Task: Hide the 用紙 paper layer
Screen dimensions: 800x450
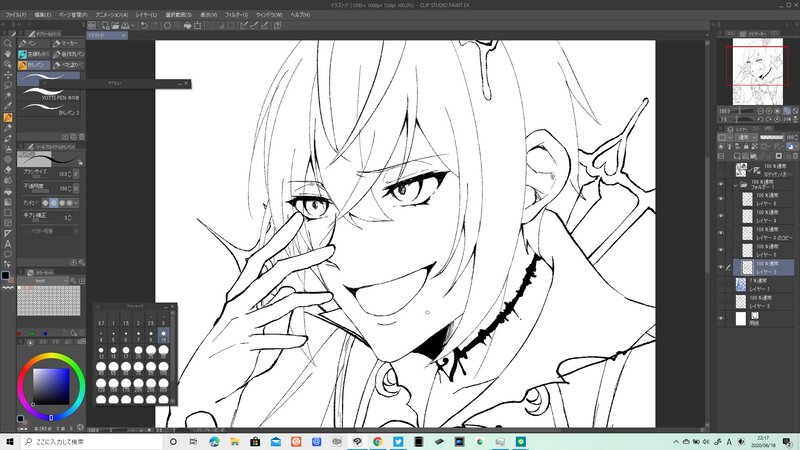Action: coord(720,318)
